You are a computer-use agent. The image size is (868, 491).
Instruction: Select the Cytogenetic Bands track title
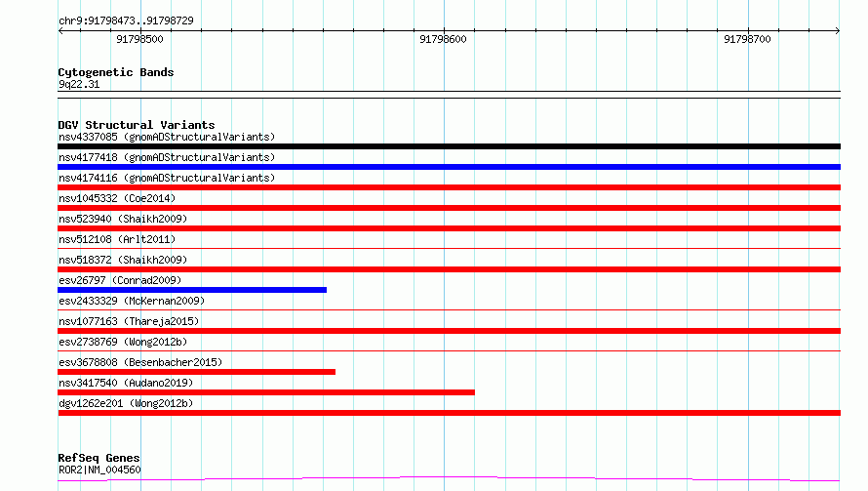point(116,72)
